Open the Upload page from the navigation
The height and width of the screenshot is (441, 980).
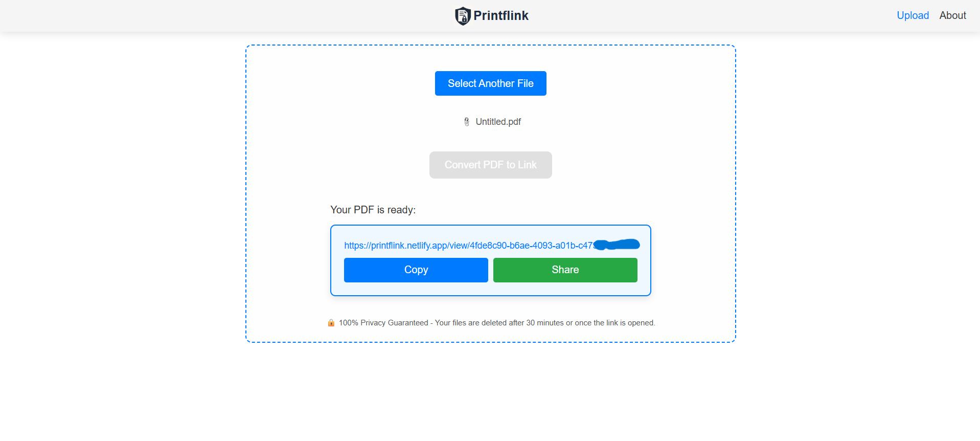click(912, 15)
